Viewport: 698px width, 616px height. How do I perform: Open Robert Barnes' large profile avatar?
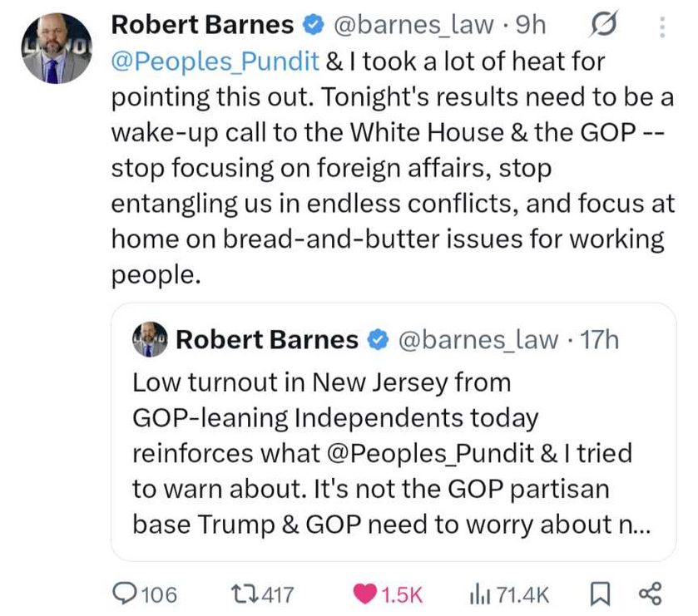tap(57, 49)
